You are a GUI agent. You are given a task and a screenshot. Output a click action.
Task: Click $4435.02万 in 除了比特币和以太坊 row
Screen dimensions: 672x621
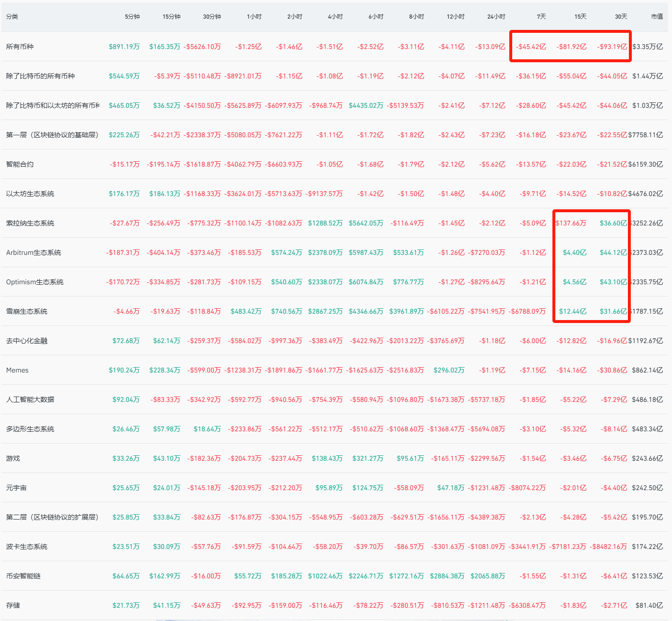(366, 105)
